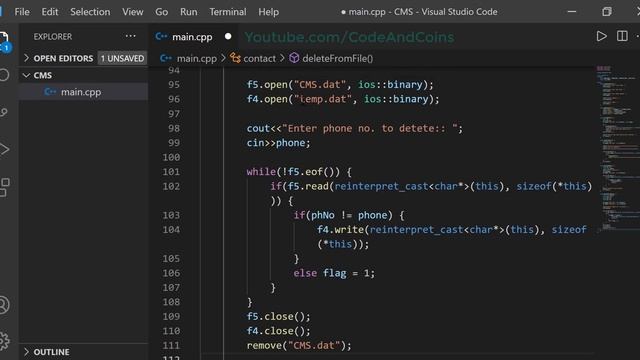Expand the Open Editors section
Image resolution: width=640 pixels, height=360 pixels.
(x=27, y=58)
